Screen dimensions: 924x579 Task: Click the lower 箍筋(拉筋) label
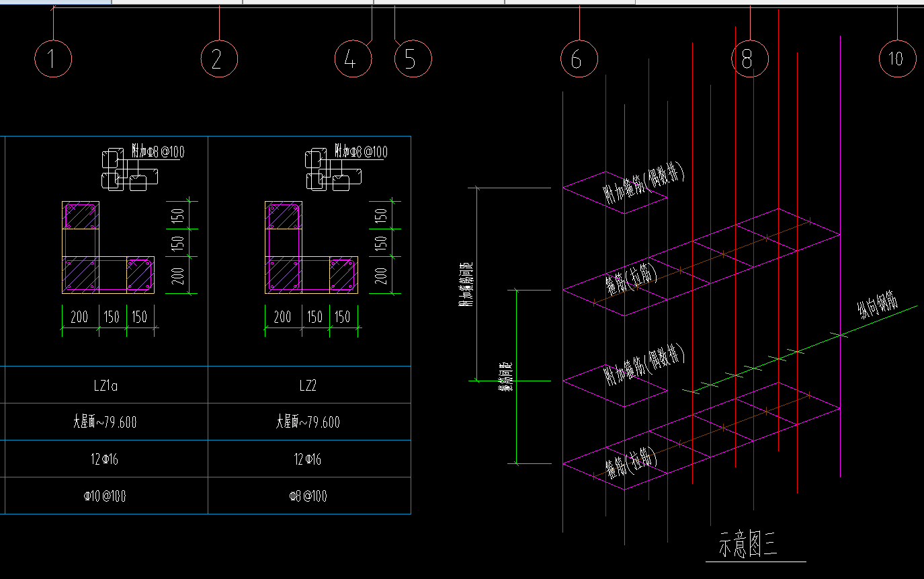click(630, 463)
